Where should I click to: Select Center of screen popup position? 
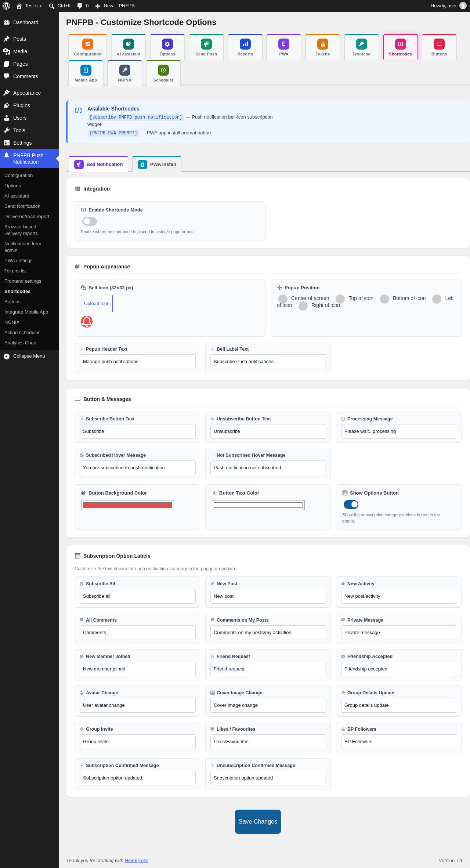point(283,299)
